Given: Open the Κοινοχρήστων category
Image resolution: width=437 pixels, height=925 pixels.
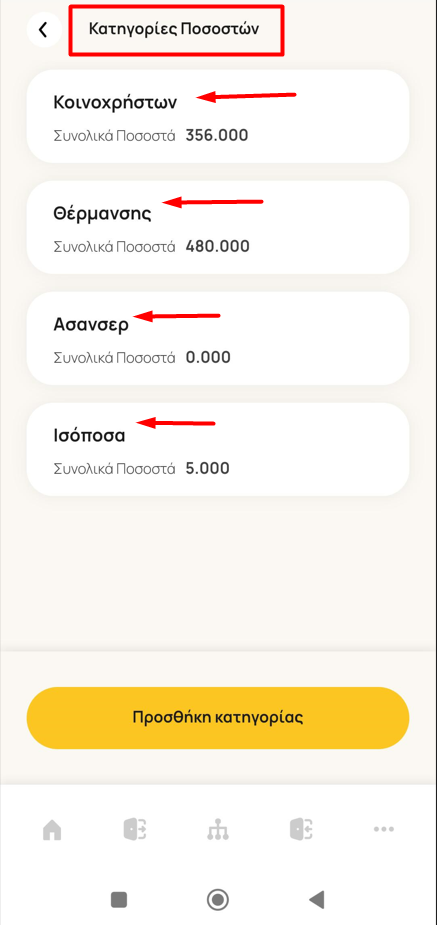Looking at the screenshot, I should pyautogui.click(x=218, y=116).
